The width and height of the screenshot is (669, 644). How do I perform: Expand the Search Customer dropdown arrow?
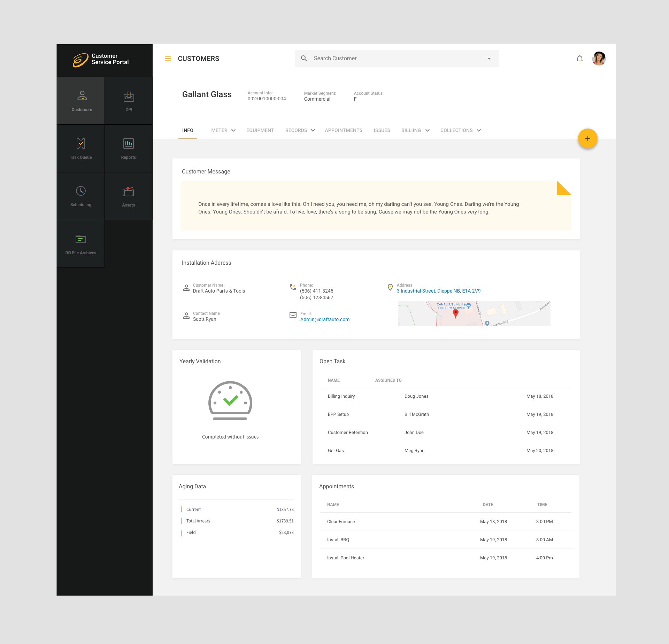[489, 59]
